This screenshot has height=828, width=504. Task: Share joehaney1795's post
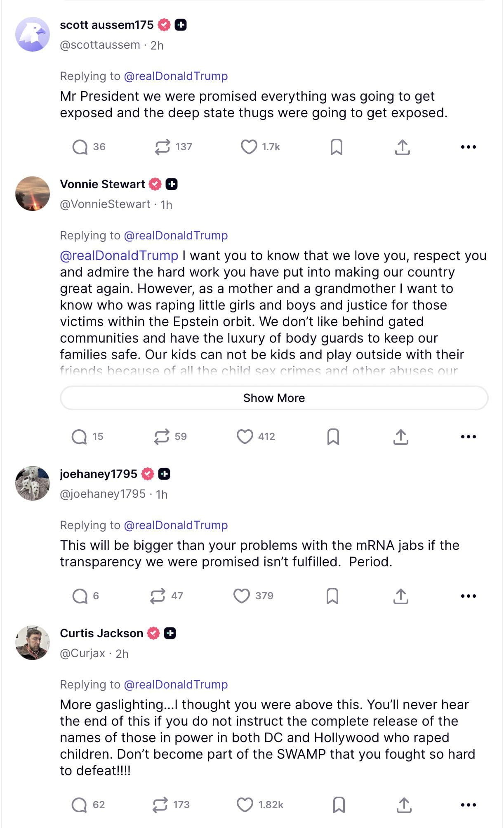pyautogui.click(x=400, y=596)
